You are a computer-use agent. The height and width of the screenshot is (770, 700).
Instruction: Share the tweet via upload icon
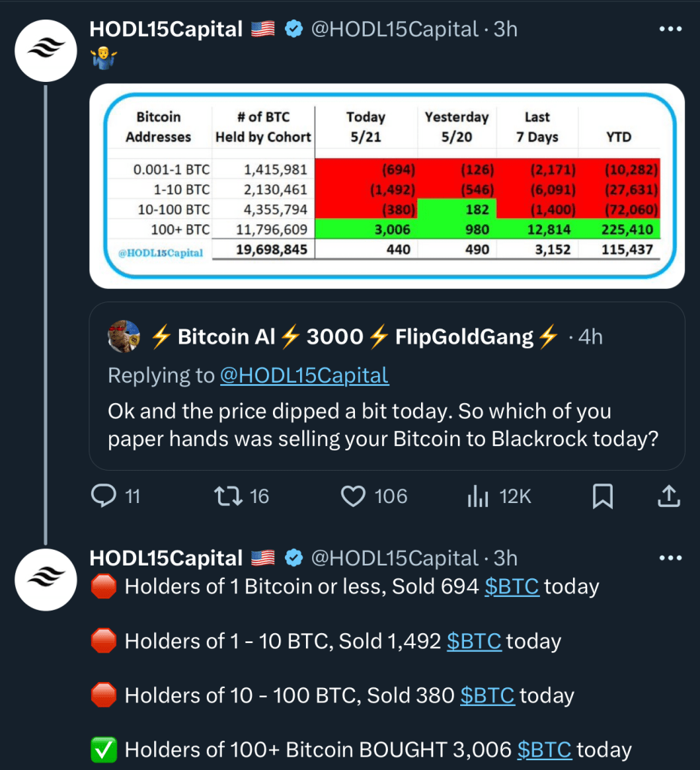click(x=669, y=496)
